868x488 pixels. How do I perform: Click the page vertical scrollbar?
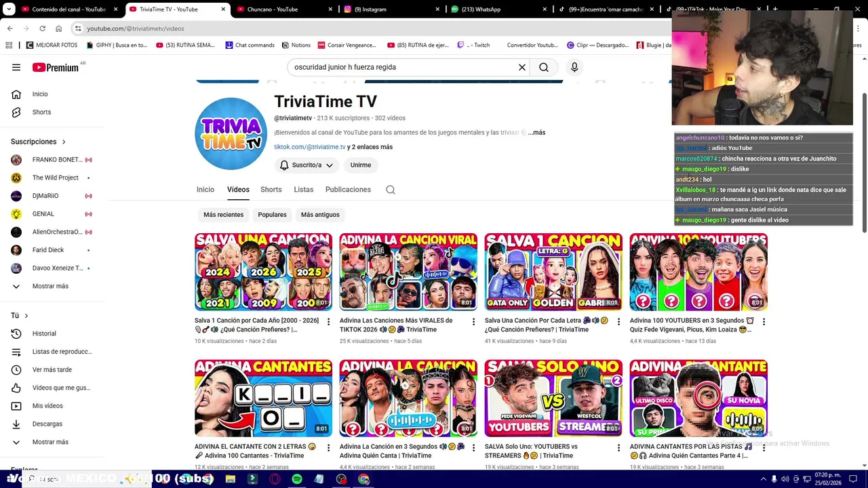864,163
